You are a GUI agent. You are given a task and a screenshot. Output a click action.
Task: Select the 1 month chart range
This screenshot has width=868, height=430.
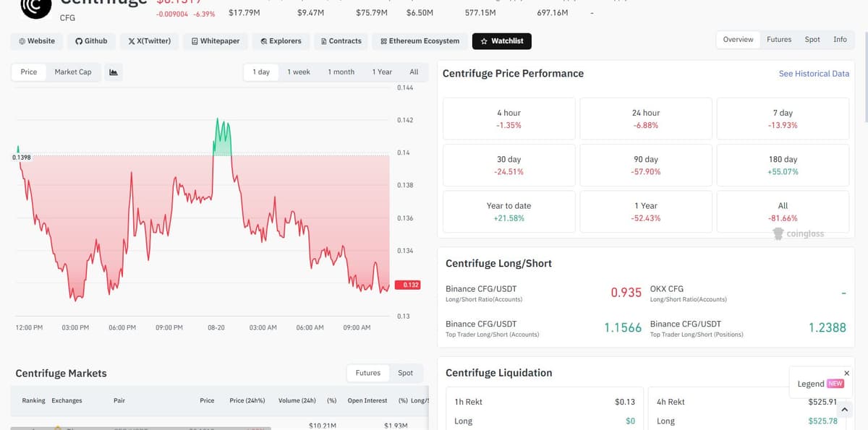coord(341,72)
